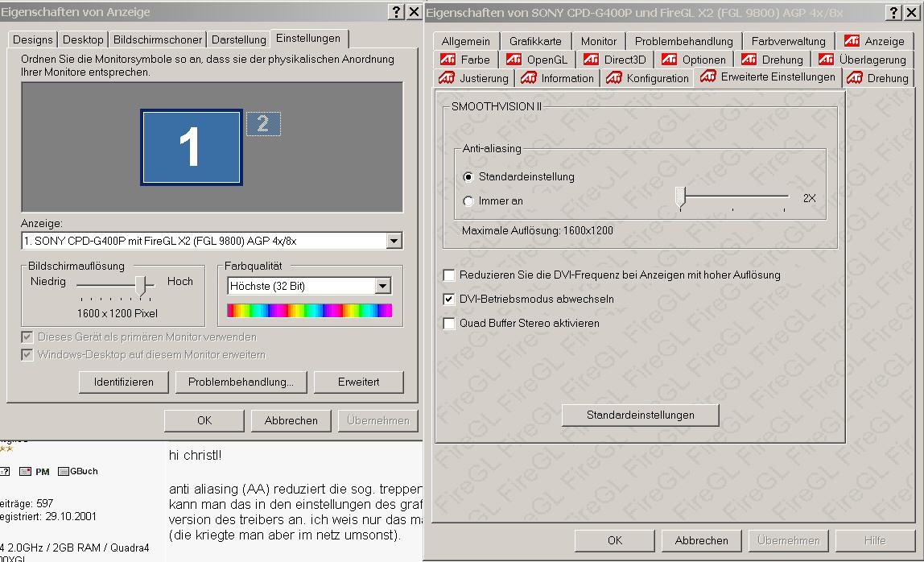
Task: Click the rainbow color quality preview bar
Action: click(x=309, y=311)
